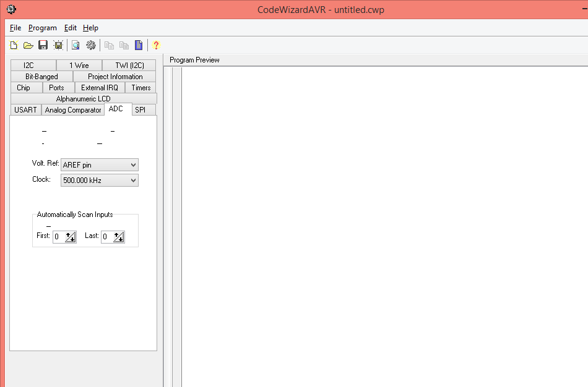
Task: Click the Last scan input spinner arrows
Action: pyautogui.click(x=119, y=237)
